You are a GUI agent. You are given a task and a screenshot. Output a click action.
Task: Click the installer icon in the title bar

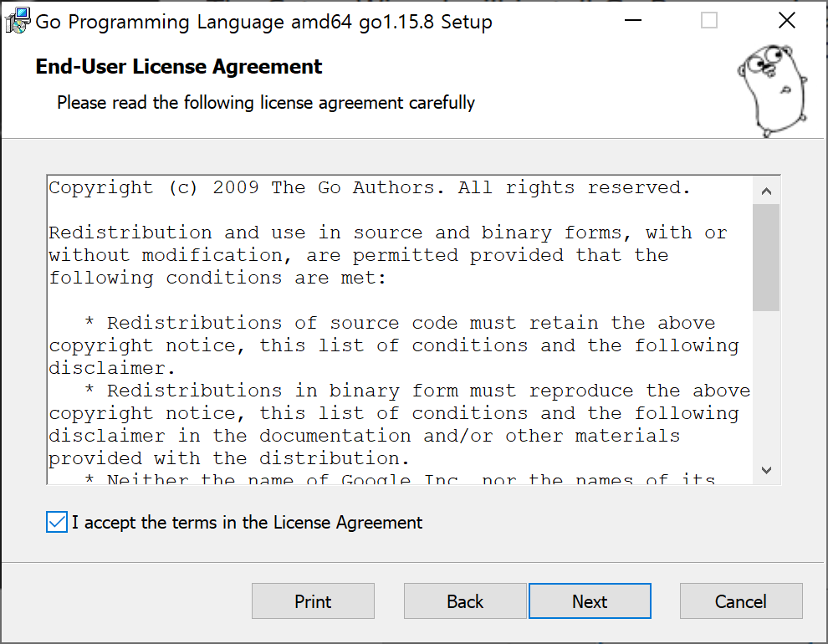[18, 21]
